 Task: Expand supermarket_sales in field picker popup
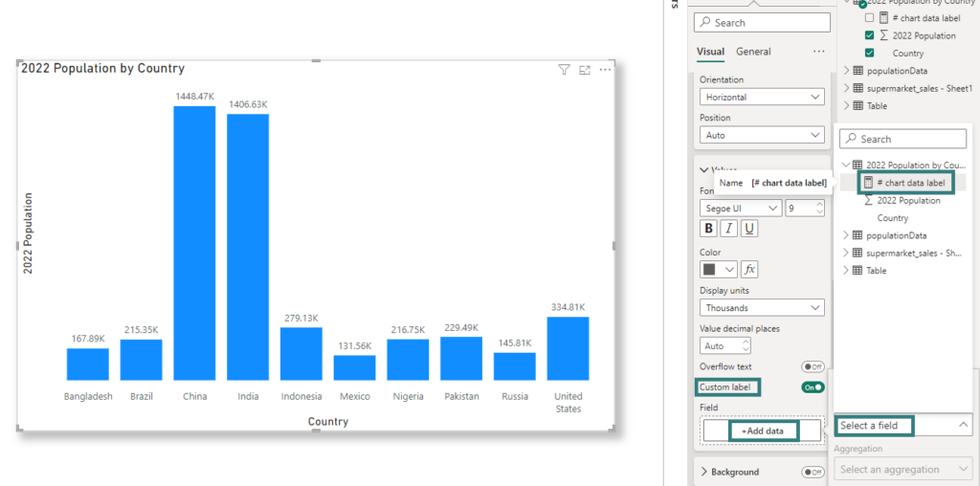(x=846, y=253)
